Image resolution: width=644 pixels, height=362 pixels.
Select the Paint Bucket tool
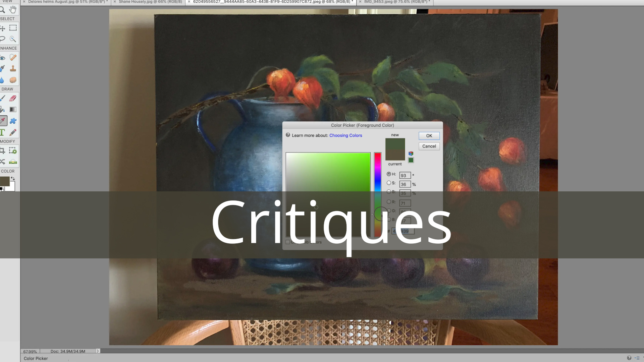point(3,110)
